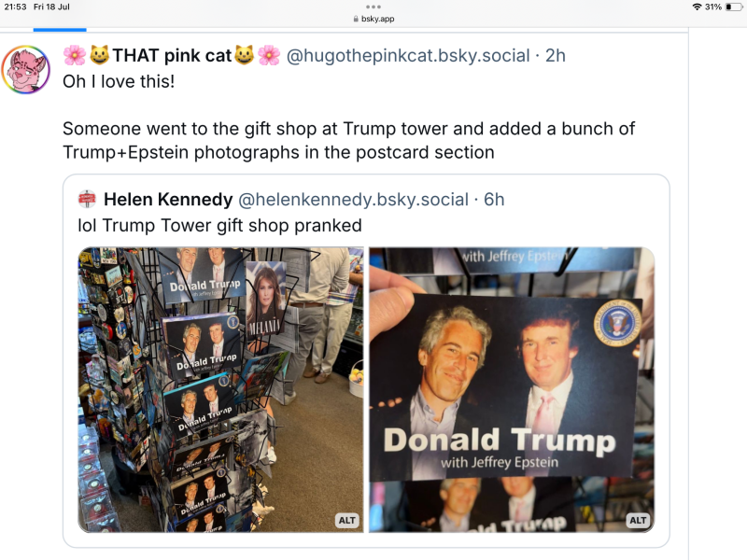View the postcard rack photo full size
The image size is (747, 560).
click(219, 387)
